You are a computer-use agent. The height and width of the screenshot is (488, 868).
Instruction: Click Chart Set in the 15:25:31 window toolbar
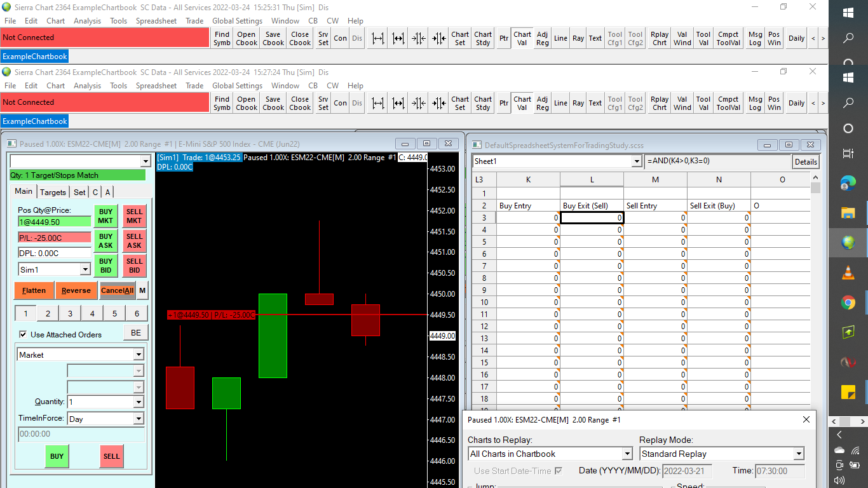[x=460, y=38]
